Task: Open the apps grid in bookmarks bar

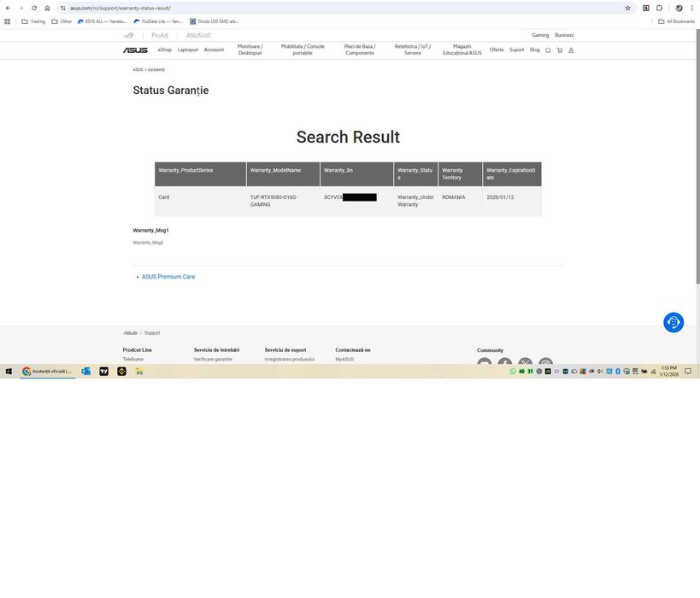Action: click(7, 21)
